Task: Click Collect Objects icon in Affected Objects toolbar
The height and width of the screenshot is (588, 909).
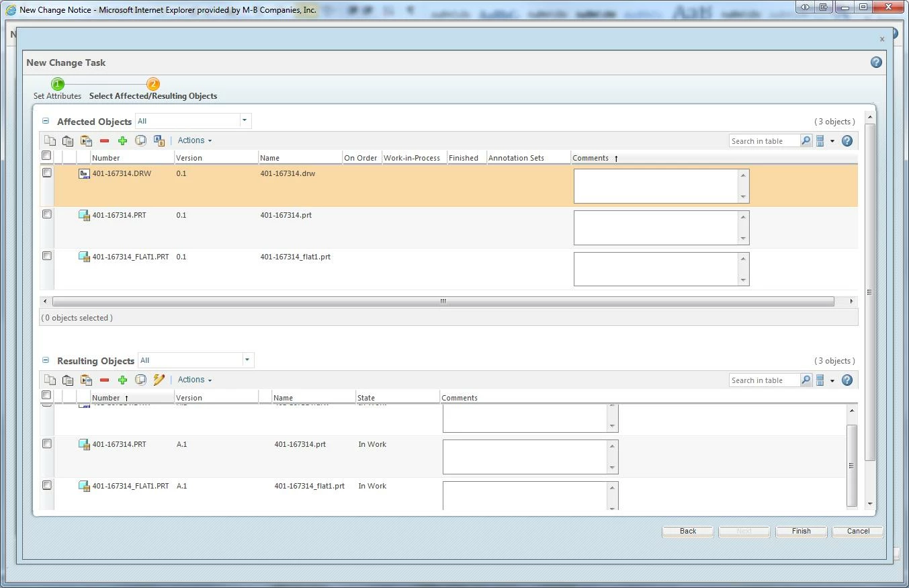Action: click(140, 140)
